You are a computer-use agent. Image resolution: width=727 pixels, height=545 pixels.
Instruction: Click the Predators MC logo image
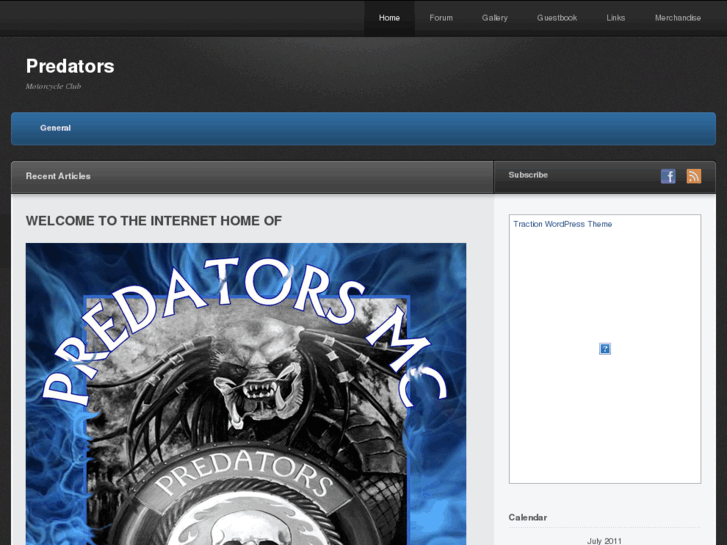coord(246,394)
